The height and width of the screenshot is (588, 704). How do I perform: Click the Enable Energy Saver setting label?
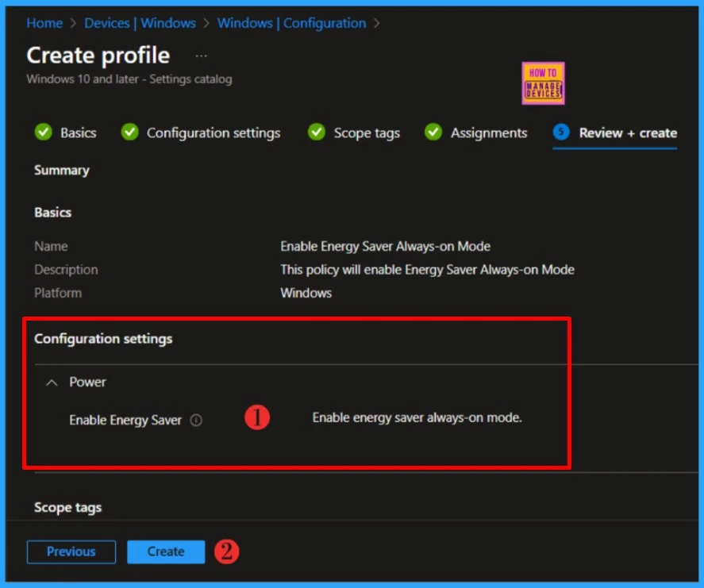pyautogui.click(x=125, y=421)
